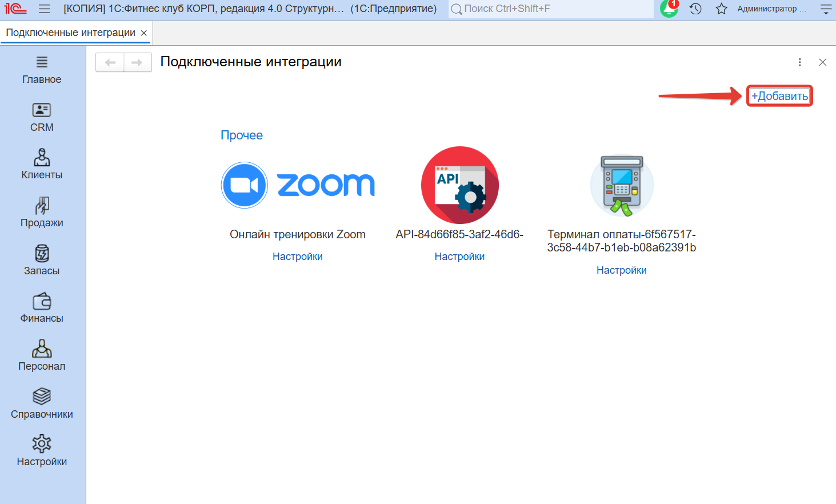Click +Добавить to add integration

point(779,96)
